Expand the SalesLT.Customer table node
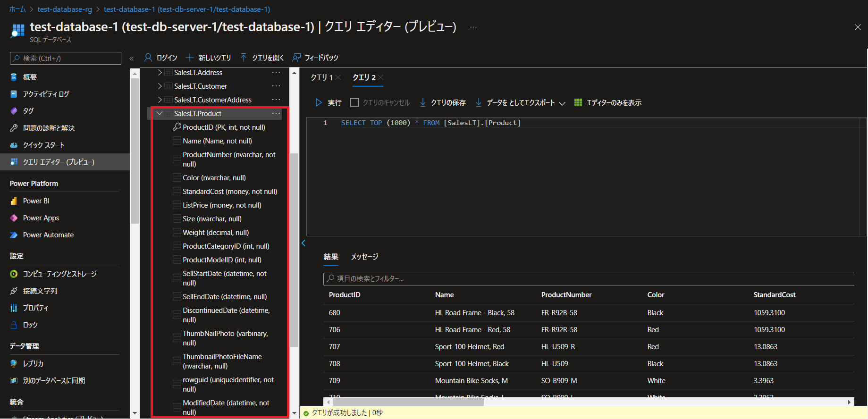Image resolution: width=868 pixels, height=419 pixels. click(160, 86)
